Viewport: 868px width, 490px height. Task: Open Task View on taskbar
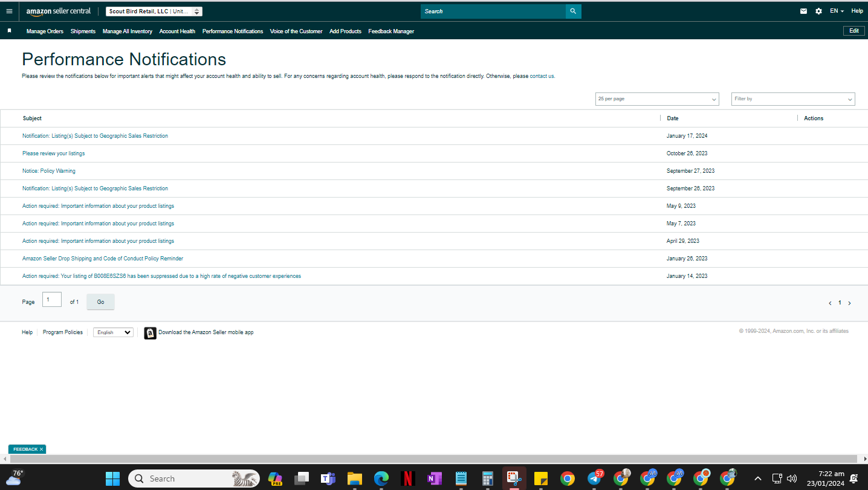(x=302, y=479)
